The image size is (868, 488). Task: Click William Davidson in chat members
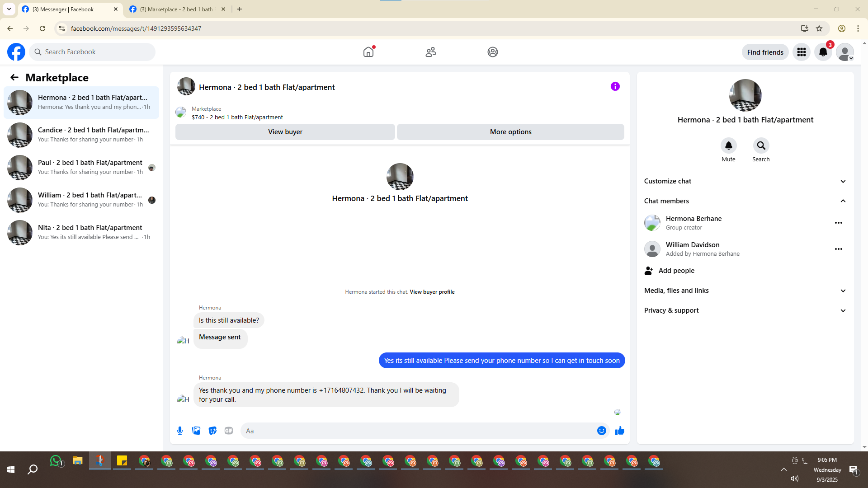pyautogui.click(x=692, y=245)
